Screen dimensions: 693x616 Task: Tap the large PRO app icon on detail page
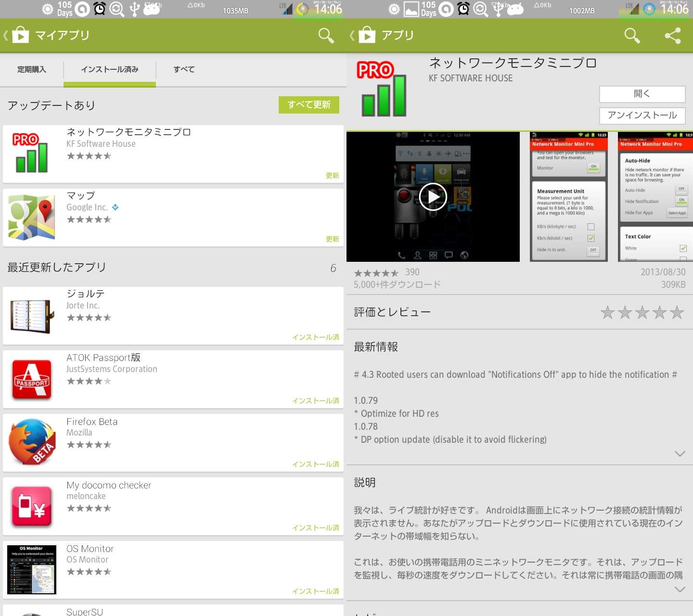383,89
